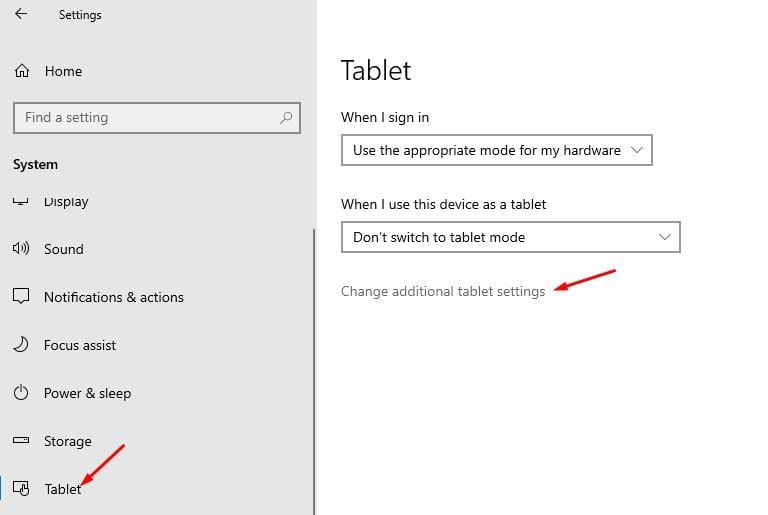The height and width of the screenshot is (515, 768).
Task: Click the 'Settings' window title
Action: (80, 15)
